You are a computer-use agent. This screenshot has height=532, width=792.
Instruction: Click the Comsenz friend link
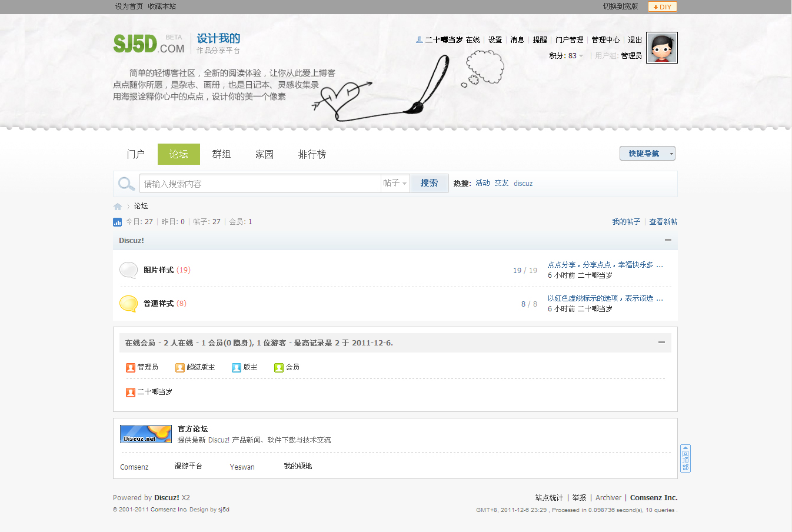(x=134, y=467)
